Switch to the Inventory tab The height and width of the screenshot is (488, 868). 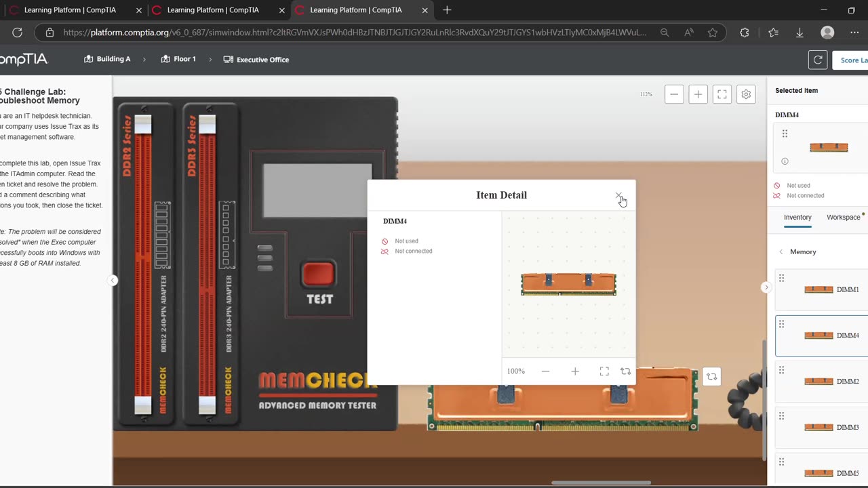[x=797, y=218]
